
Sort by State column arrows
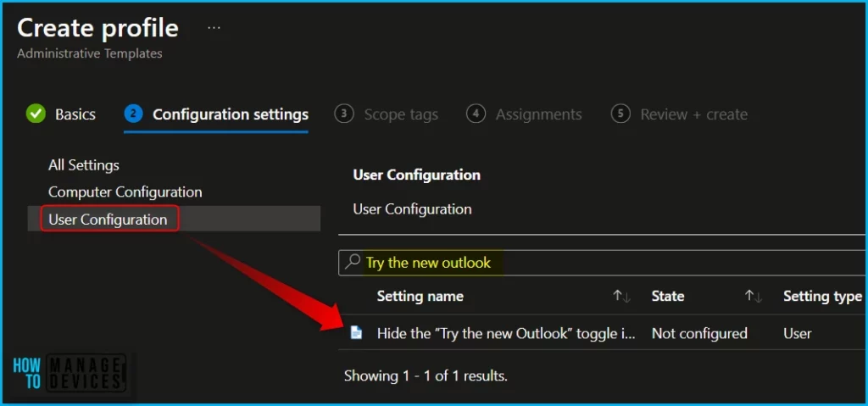754,297
